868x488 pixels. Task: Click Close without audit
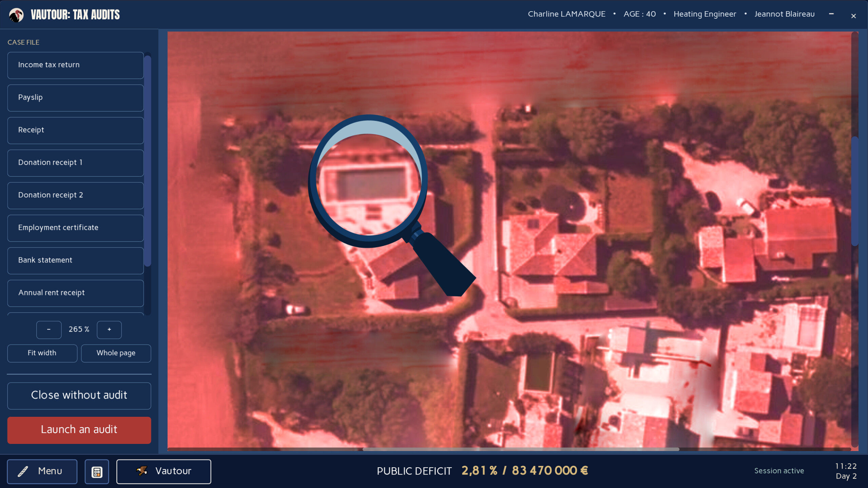pyautogui.click(x=79, y=395)
